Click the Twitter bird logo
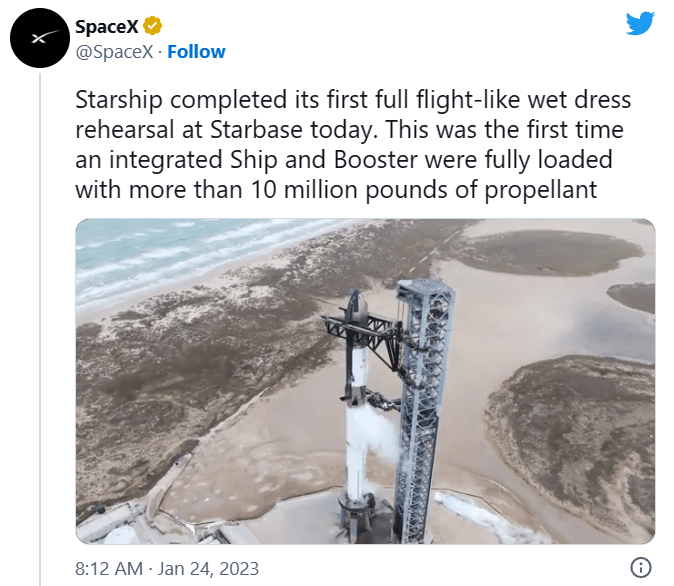This screenshot has height=586, width=674. pos(640,23)
